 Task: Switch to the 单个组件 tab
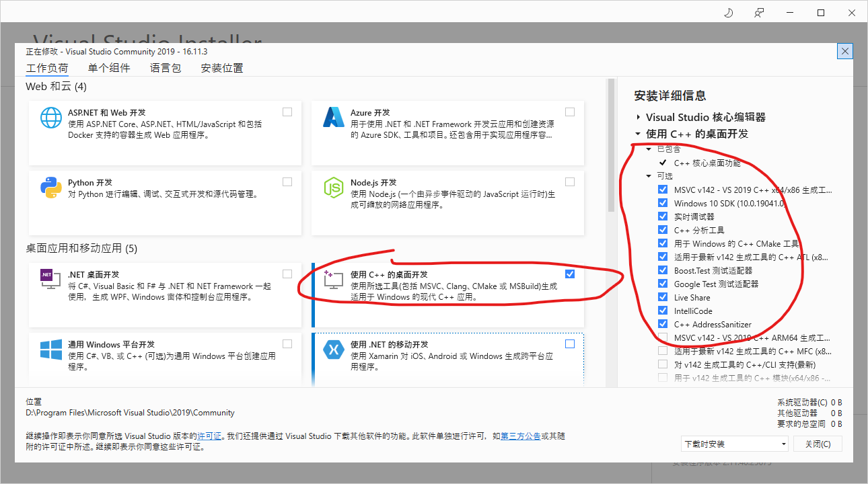tap(109, 68)
